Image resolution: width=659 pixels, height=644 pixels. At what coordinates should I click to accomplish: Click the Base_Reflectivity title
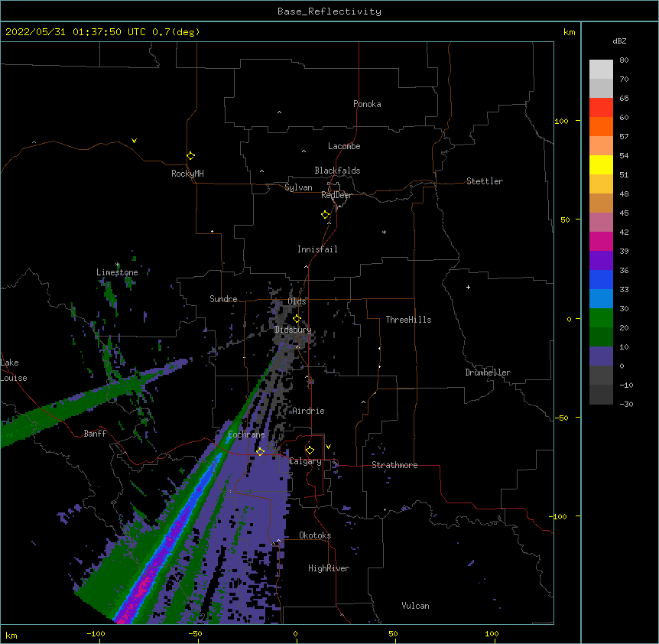[x=329, y=11]
